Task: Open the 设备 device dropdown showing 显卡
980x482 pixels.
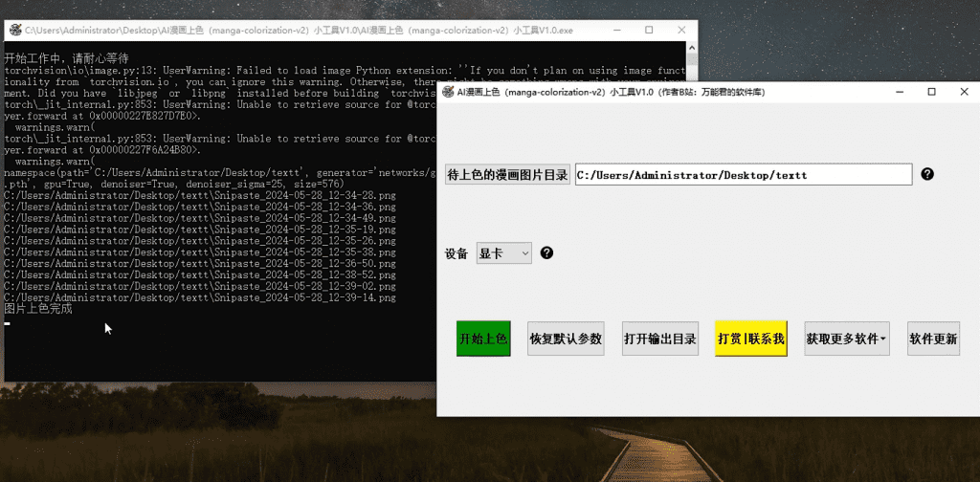Action: [503, 253]
